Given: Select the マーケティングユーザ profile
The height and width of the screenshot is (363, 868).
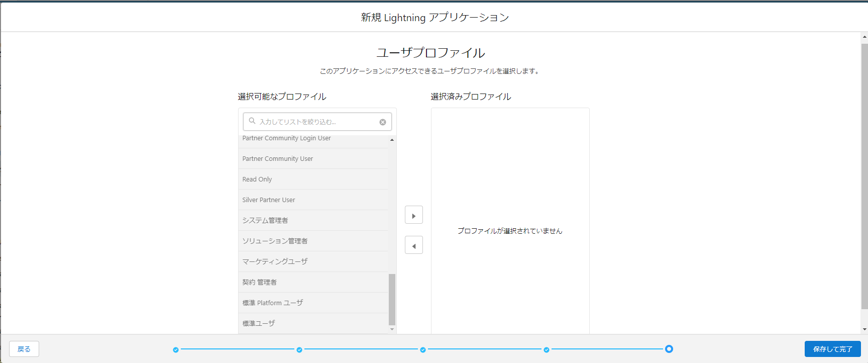Looking at the screenshot, I should [313, 261].
